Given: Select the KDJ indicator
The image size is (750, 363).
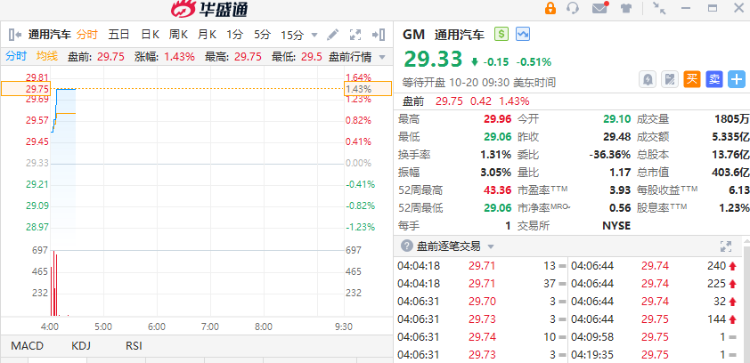Looking at the screenshot, I should click(80, 346).
